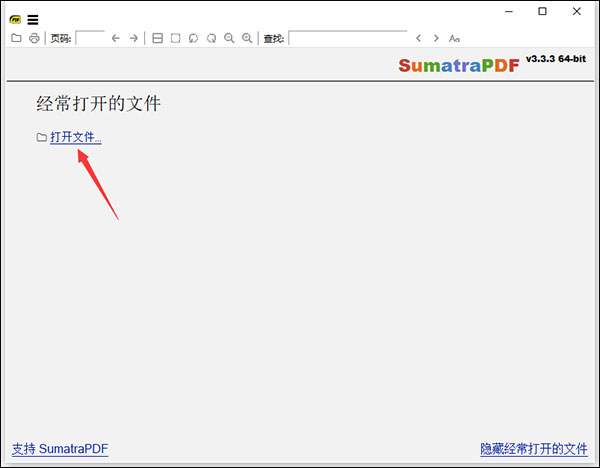This screenshot has width=600, height=468.
Task: Click the 打开文件... link
Action: [76, 137]
